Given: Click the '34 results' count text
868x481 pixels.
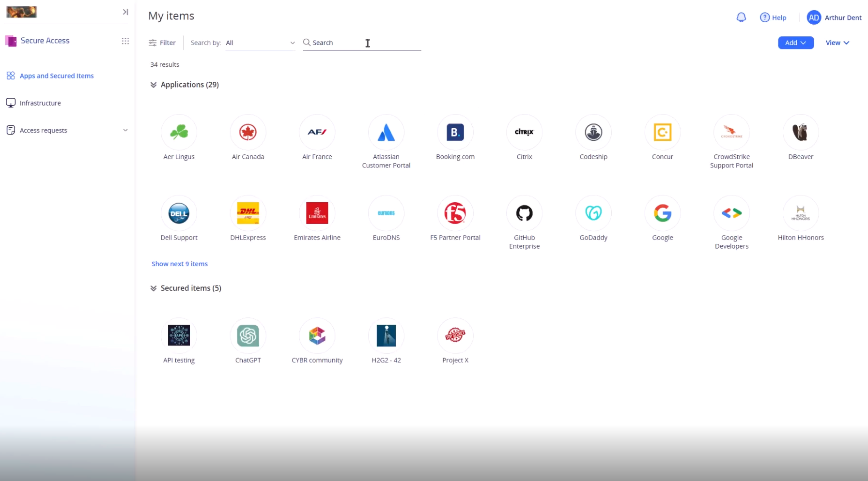Looking at the screenshot, I should click(x=165, y=64).
